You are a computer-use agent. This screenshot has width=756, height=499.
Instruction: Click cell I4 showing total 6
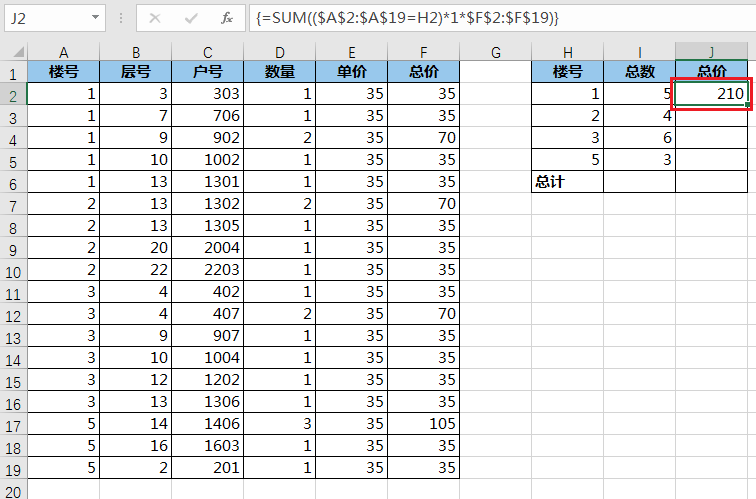click(639, 138)
